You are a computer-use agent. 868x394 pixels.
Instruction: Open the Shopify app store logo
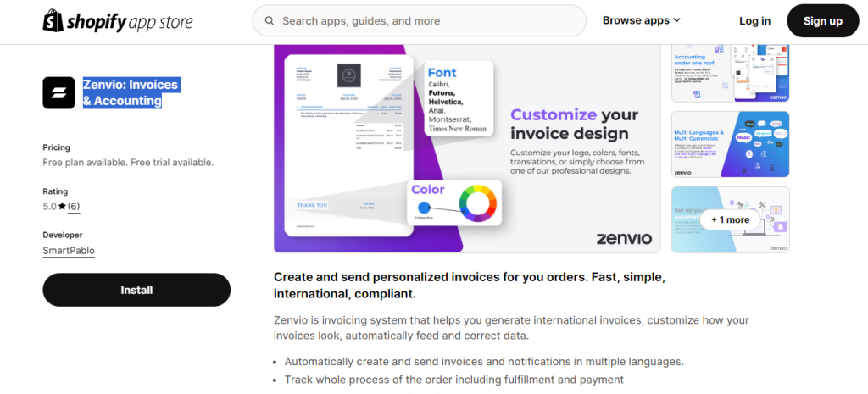(118, 21)
